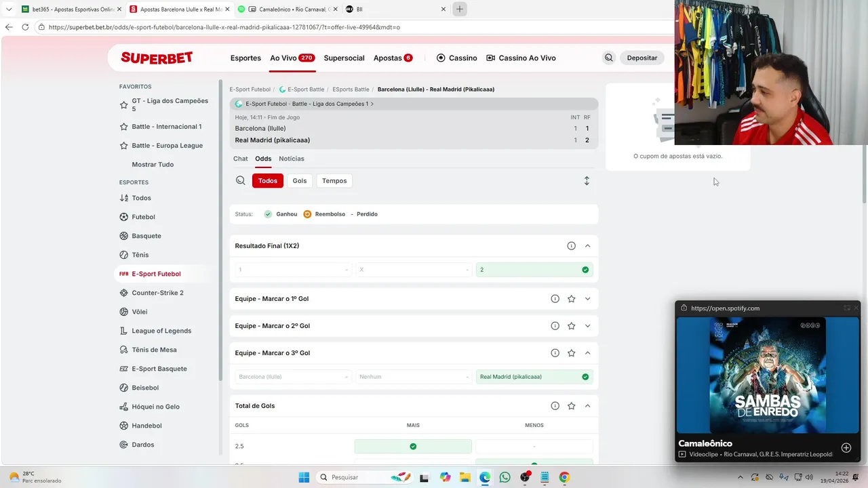The image size is (868, 488).
Task: Open info icon for Resultado Final (1X2)
Action: 571,246
